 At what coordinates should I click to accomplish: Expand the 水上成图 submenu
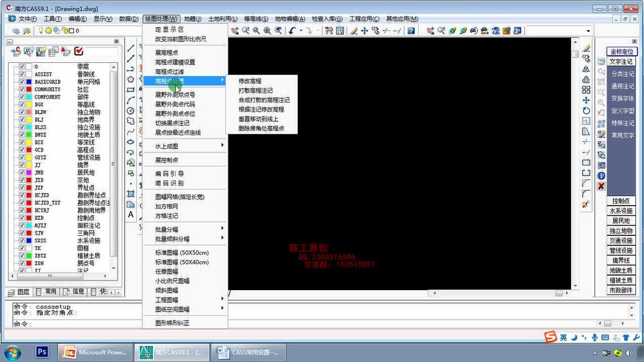pos(185,146)
